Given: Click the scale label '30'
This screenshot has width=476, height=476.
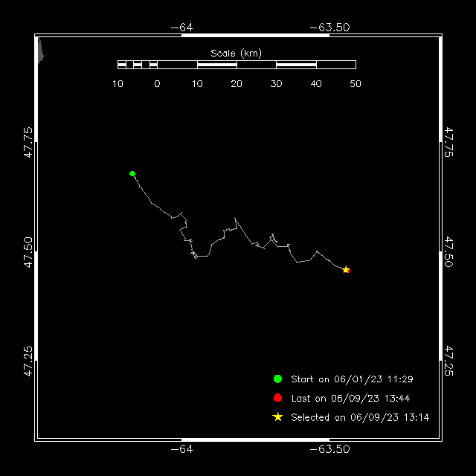Looking at the screenshot, I should pos(276,84).
